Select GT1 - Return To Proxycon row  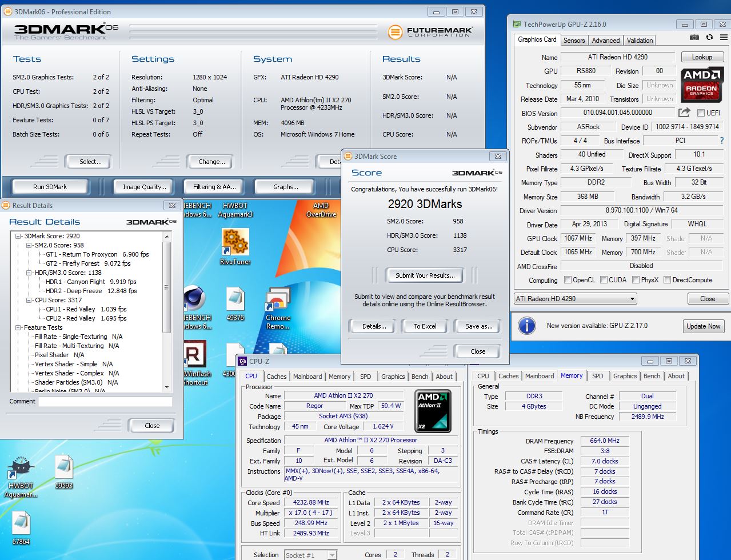[x=97, y=254]
